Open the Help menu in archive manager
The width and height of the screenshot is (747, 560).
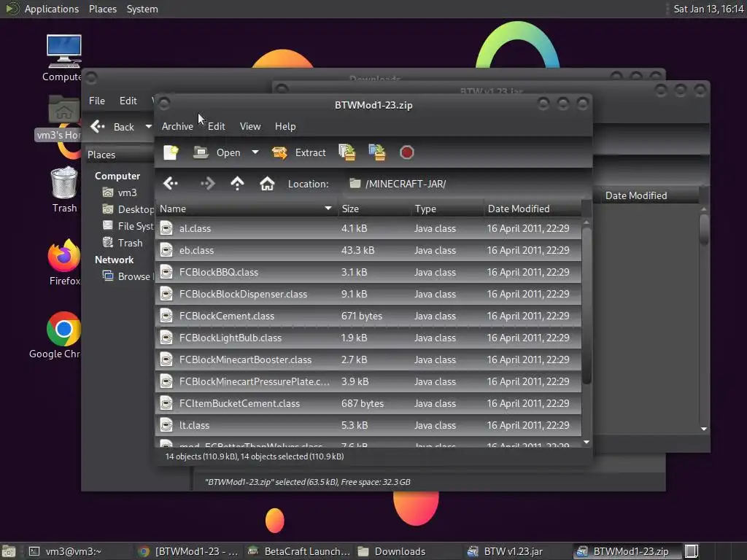(x=285, y=126)
